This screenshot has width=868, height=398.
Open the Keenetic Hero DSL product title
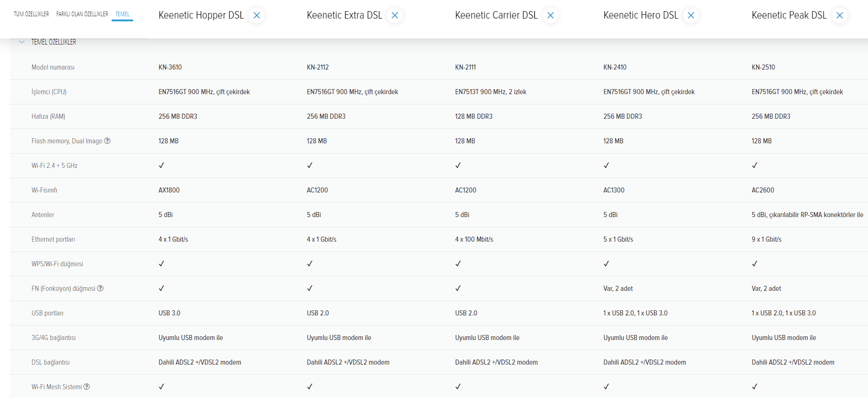[641, 15]
